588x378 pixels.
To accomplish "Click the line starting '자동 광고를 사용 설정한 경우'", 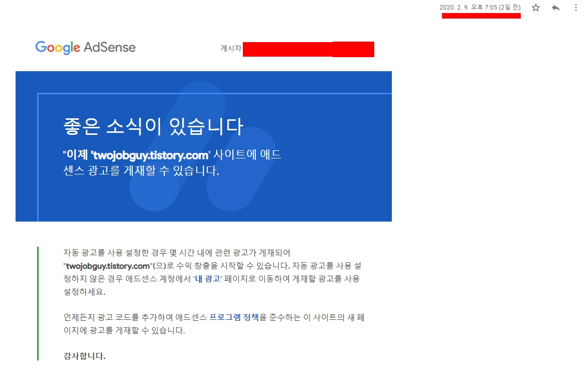I will [177, 253].
